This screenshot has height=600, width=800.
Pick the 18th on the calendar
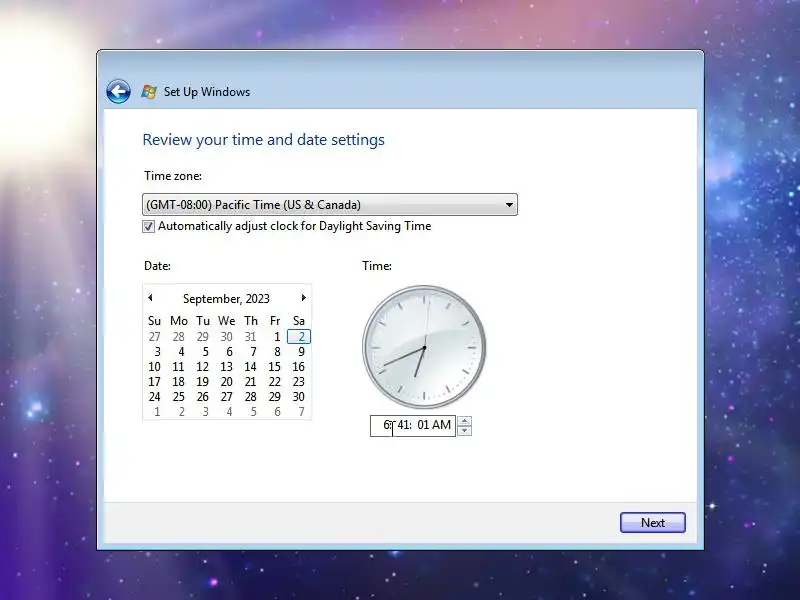tap(178, 382)
